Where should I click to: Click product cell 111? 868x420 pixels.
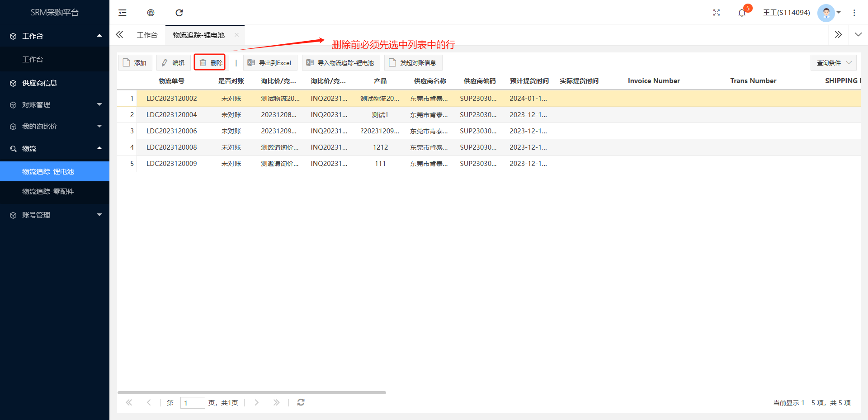pyautogui.click(x=380, y=164)
